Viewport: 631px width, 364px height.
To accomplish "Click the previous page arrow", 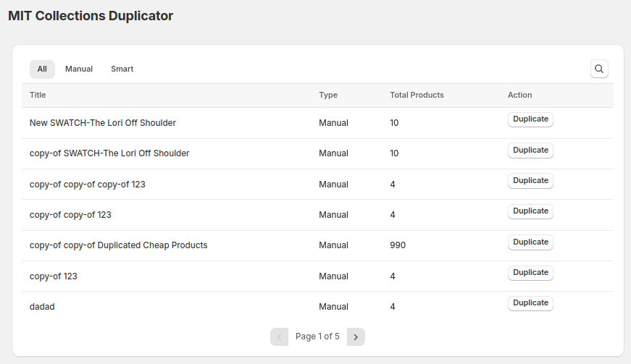I will 280,337.
